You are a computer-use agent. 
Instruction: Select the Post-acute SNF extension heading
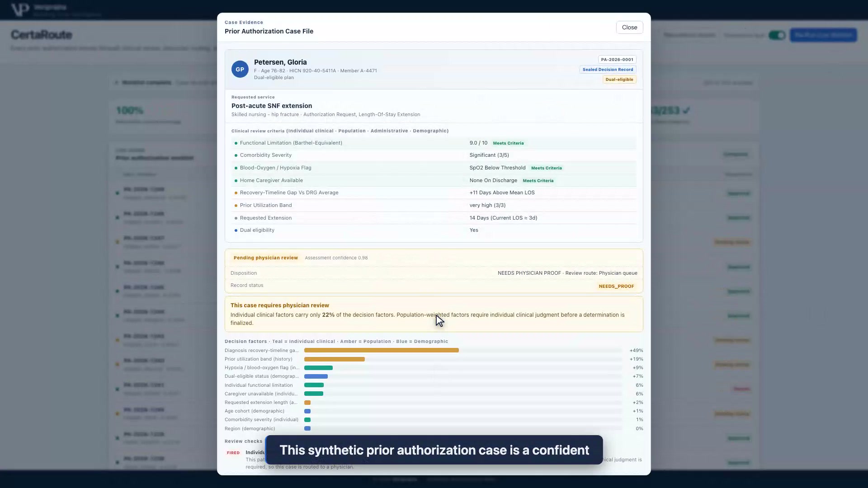pyautogui.click(x=272, y=106)
